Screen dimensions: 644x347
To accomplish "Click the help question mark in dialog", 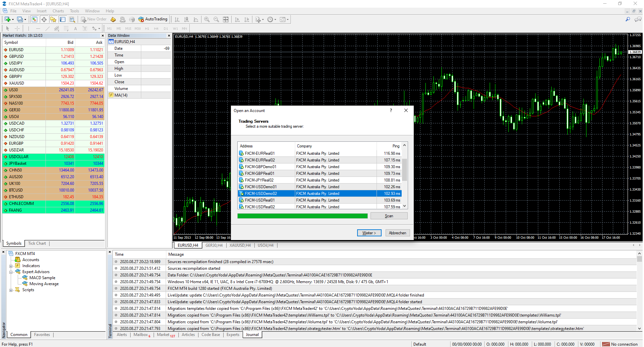I will click(x=391, y=111).
